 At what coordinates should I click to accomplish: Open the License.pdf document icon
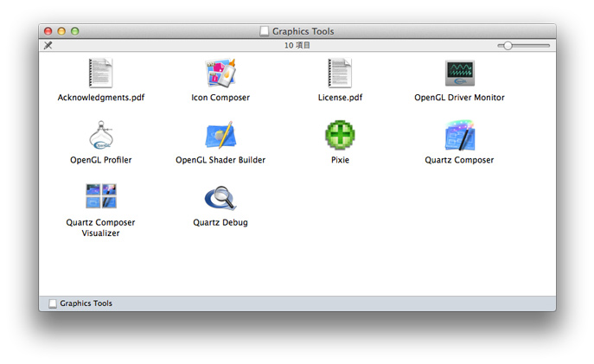[340, 73]
